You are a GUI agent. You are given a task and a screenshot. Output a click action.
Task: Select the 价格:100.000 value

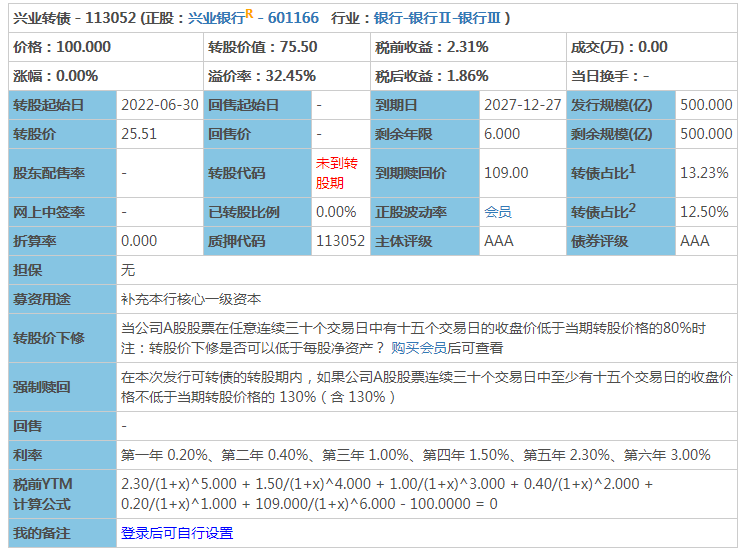tap(62, 47)
